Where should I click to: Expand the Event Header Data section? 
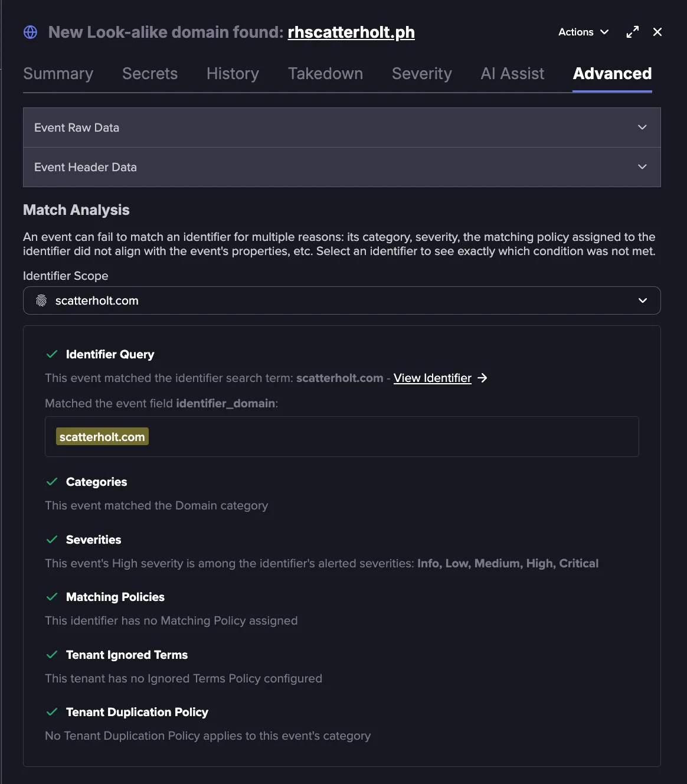coord(342,167)
